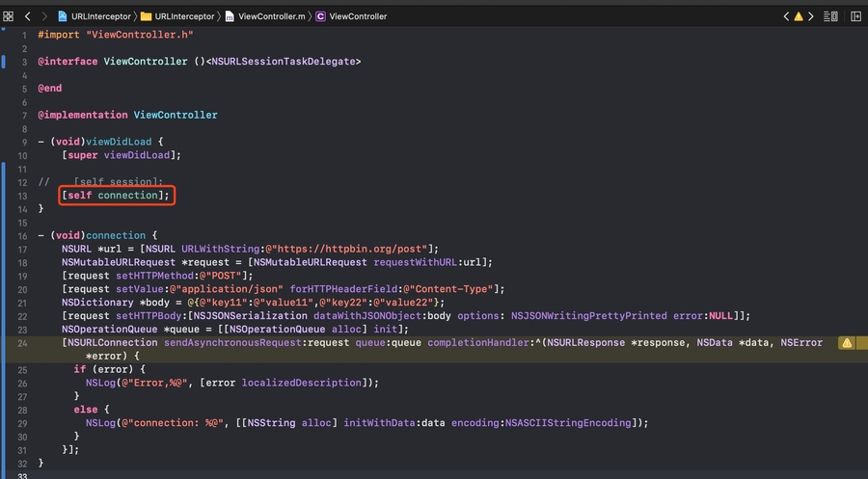Open the related items grid menu

(9, 16)
